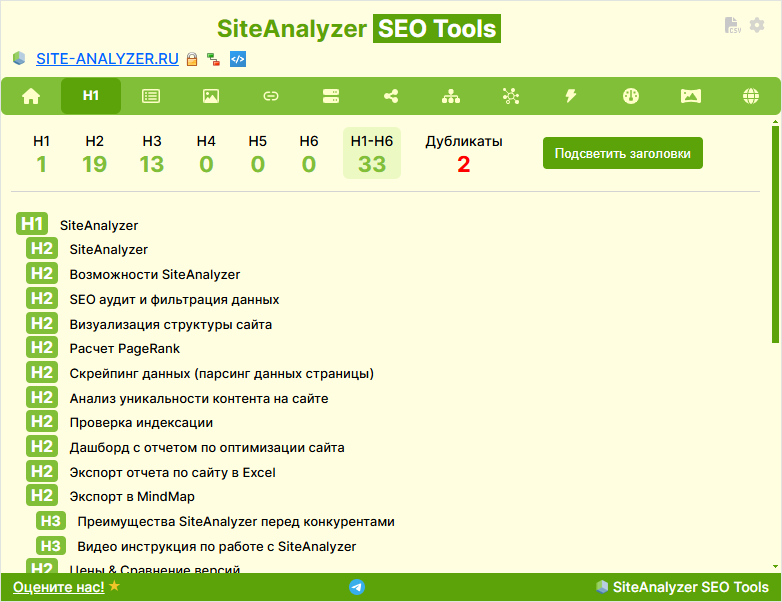Filter by H4 count

(206, 154)
